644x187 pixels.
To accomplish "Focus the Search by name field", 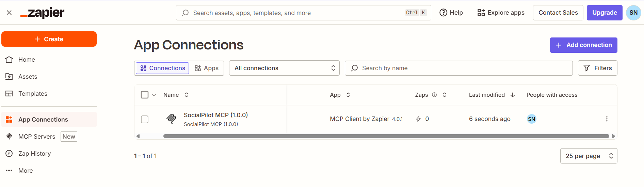I will point(458,68).
